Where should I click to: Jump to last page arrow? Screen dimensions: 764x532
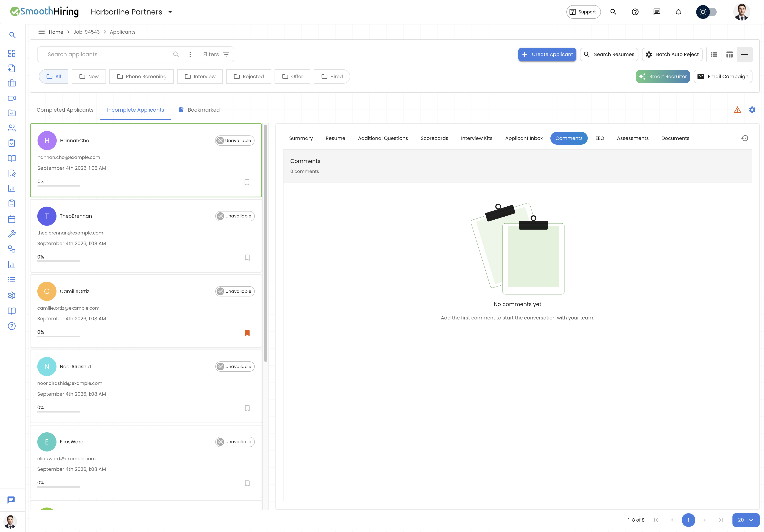pos(721,520)
